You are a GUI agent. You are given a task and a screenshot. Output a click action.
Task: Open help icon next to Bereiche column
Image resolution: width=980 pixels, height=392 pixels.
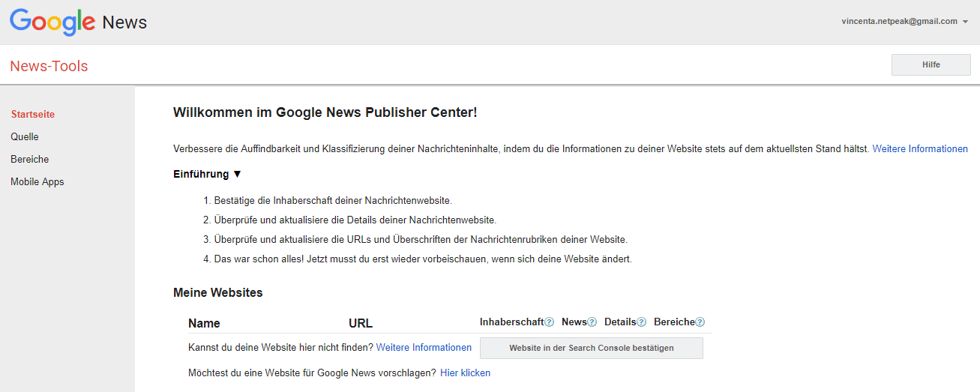pyautogui.click(x=700, y=322)
